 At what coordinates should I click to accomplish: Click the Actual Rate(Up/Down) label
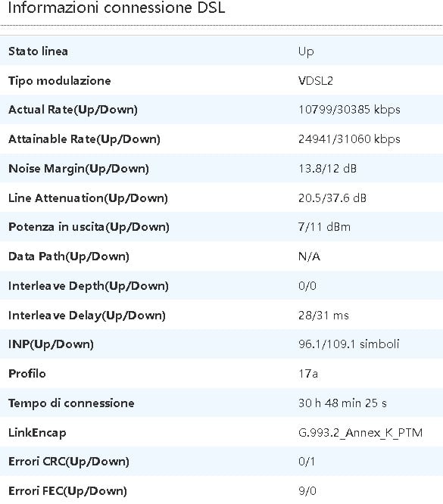[73, 110]
